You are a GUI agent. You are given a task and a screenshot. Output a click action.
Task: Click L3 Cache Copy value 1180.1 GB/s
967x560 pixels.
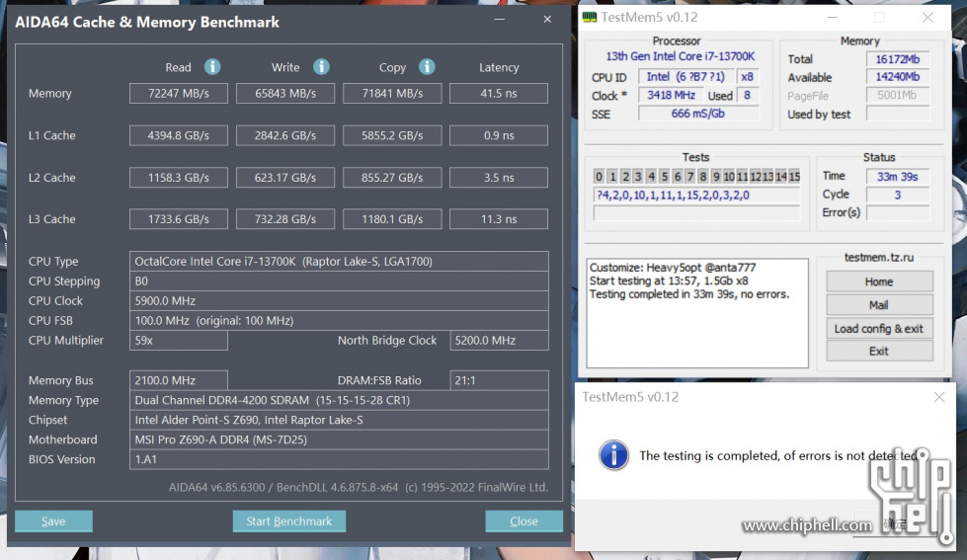pyautogui.click(x=392, y=219)
